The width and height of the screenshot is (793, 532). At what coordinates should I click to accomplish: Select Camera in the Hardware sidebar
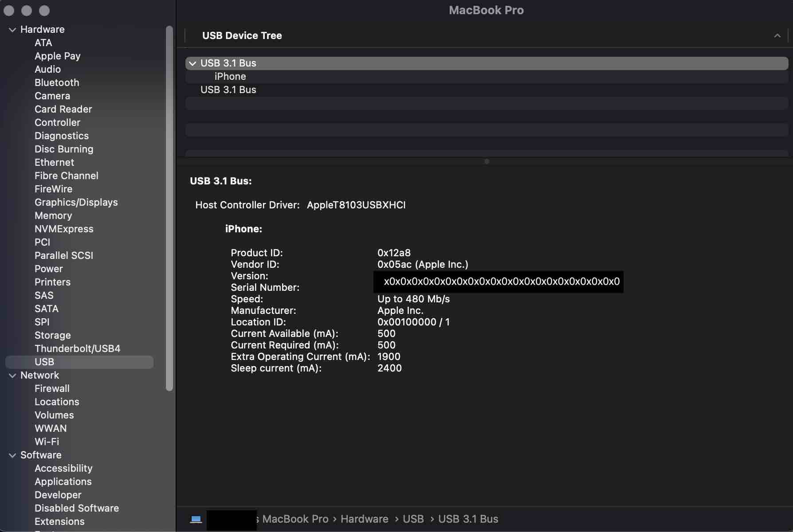(x=52, y=96)
